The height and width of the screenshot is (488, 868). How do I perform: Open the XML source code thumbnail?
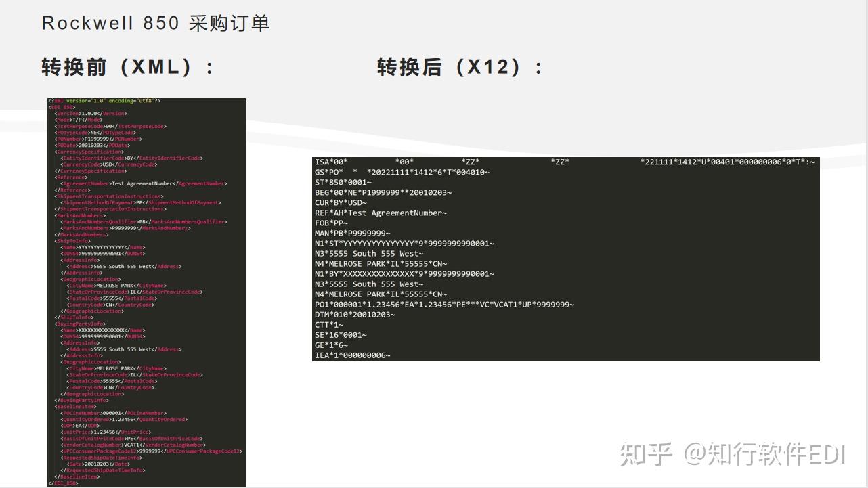[x=146, y=292]
